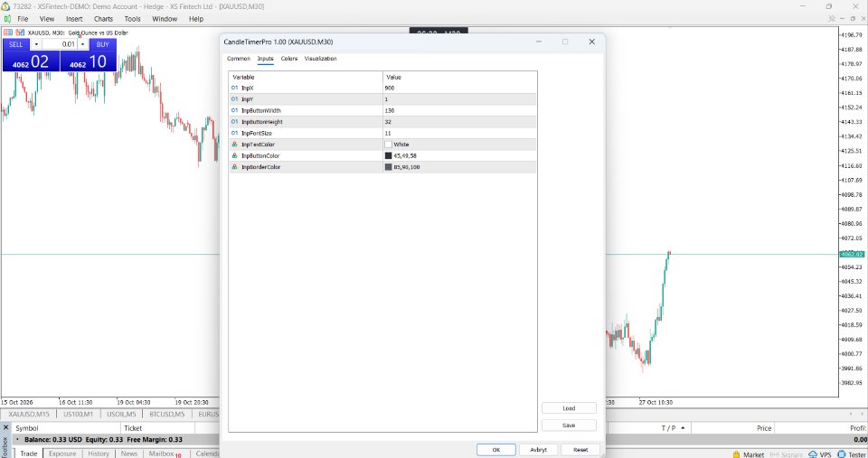This screenshot has height=458, width=868.
Task: Select the Inputs tab in dialog
Action: pos(265,59)
